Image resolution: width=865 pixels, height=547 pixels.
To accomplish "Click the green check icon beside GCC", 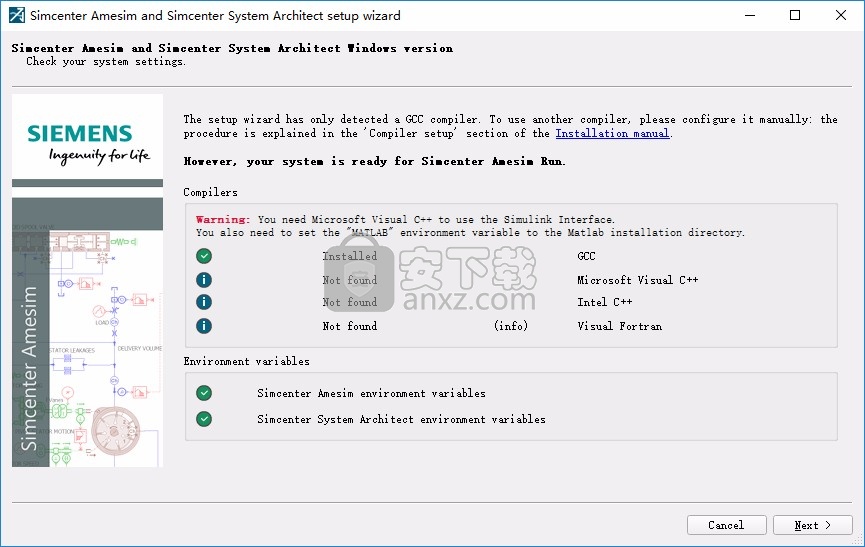I will click(204, 256).
